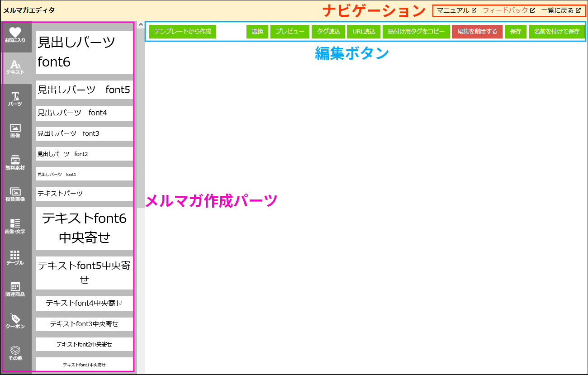Open the 無料素材 sidebar icon
Screen dimensions: 588x375
15,163
